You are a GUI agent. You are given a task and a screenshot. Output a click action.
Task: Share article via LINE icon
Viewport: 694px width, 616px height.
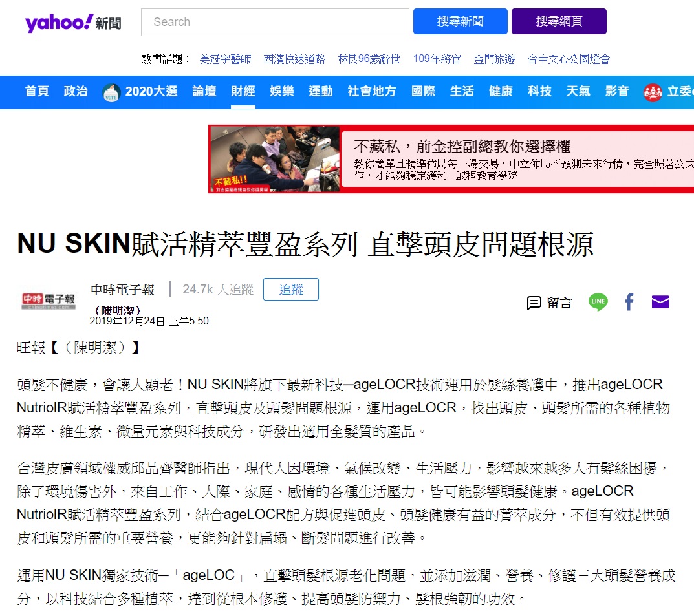click(598, 302)
